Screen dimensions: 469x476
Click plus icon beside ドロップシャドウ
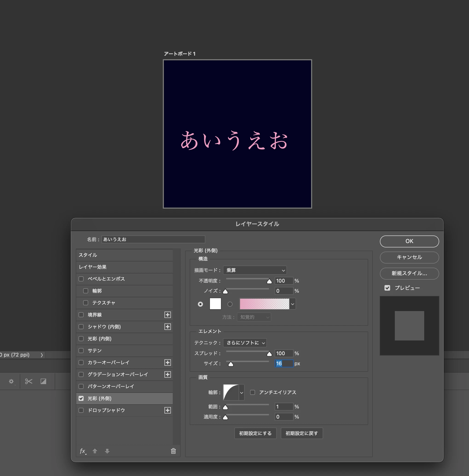(x=167, y=410)
